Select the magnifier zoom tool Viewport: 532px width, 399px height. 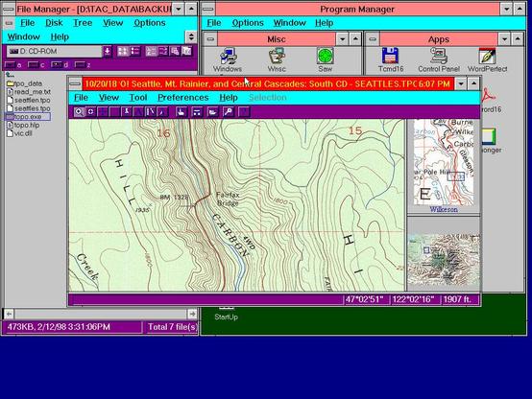click(x=79, y=112)
